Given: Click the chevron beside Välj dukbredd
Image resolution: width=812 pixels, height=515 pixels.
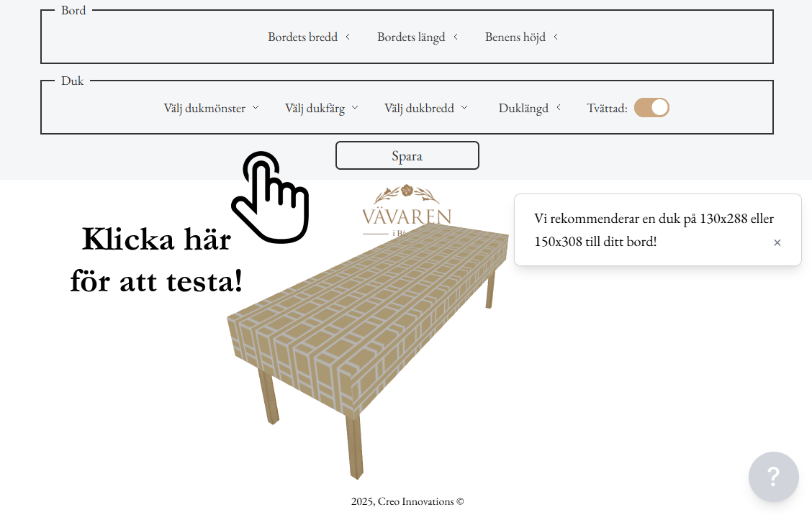Looking at the screenshot, I should (x=464, y=108).
